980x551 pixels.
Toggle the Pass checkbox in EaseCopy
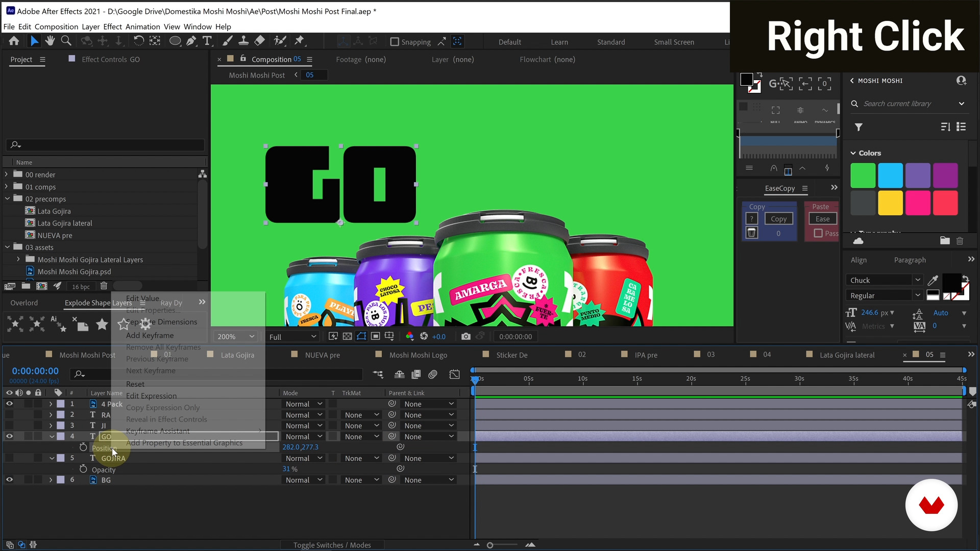click(x=818, y=233)
